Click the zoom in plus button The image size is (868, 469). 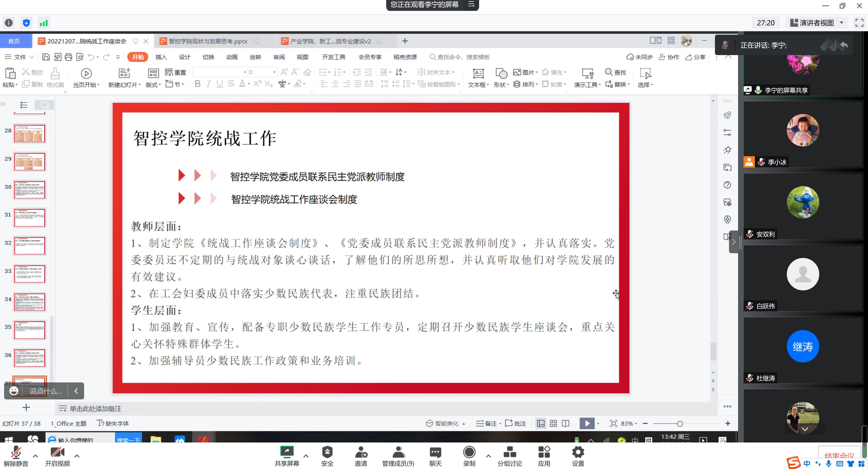[x=728, y=423]
